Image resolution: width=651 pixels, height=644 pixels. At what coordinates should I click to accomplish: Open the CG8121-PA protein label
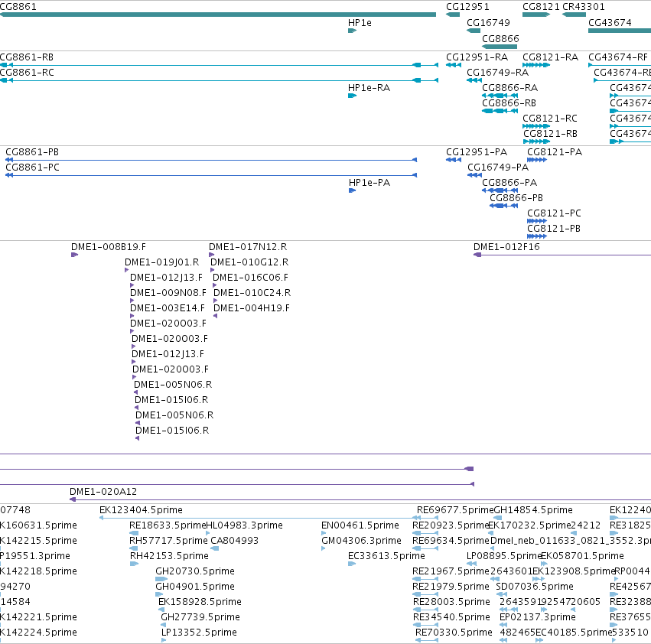tap(555, 152)
